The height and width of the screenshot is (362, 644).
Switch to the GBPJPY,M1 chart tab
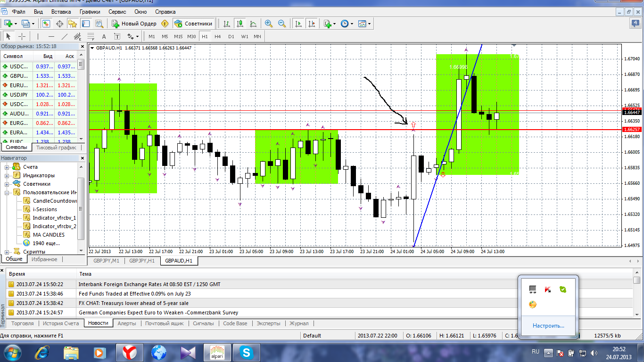[106, 260]
